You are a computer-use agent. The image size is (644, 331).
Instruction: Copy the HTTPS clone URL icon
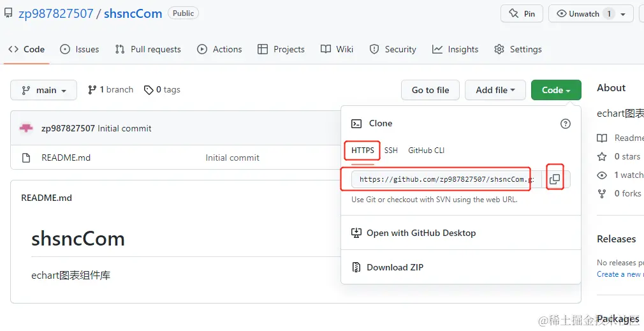(555, 179)
